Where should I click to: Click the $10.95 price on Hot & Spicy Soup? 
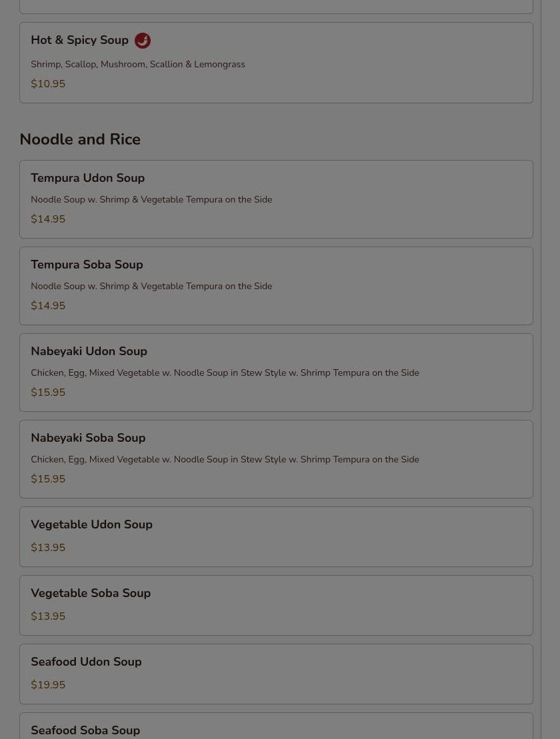(48, 84)
